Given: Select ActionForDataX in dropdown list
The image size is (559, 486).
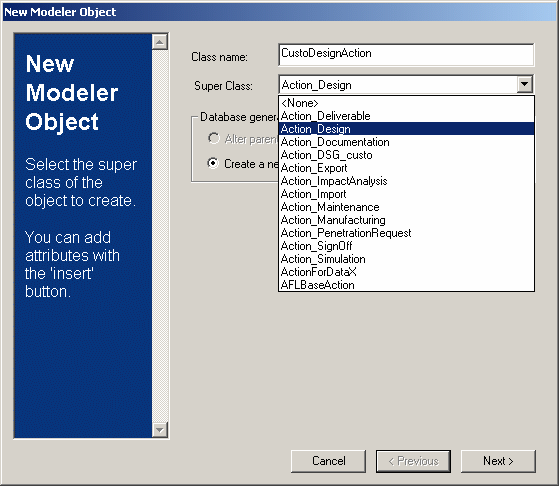Looking at the screenshot, I should (406, 272).
